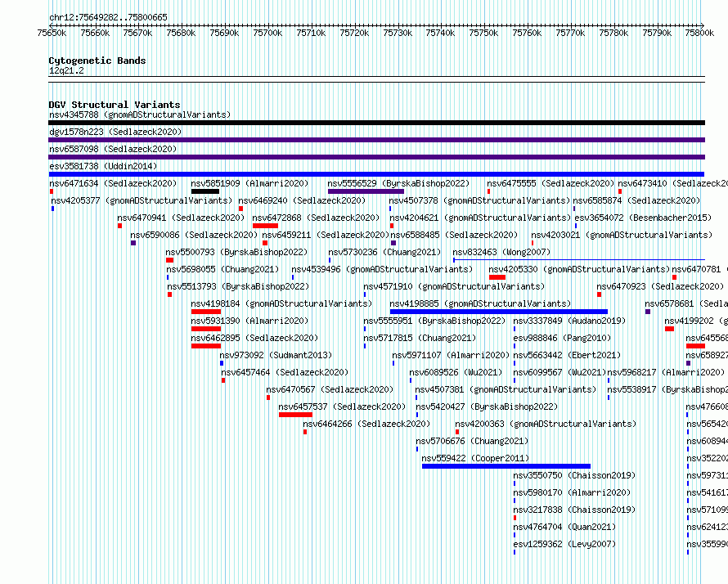Image resolution: width=728 pixels, height=584 pixels.
Task: Select the chr12:75649282..75800665 region label
Action: click(x=108, y=17)
